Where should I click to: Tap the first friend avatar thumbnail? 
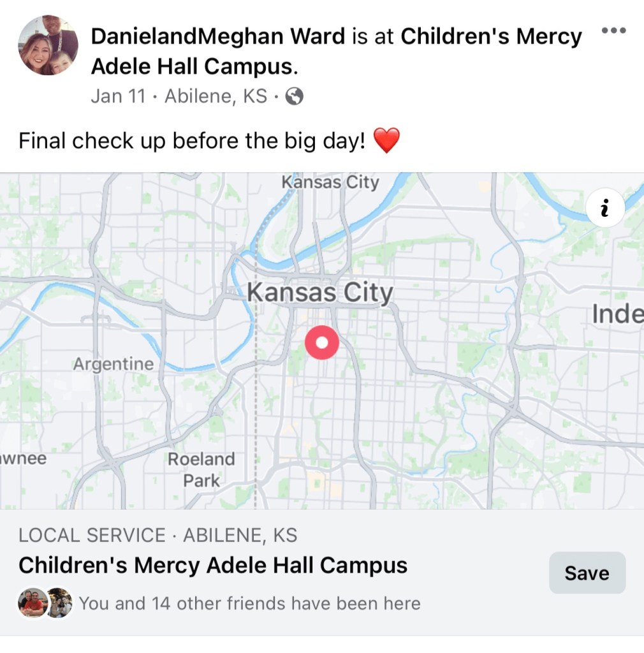(x=33, y=603)
